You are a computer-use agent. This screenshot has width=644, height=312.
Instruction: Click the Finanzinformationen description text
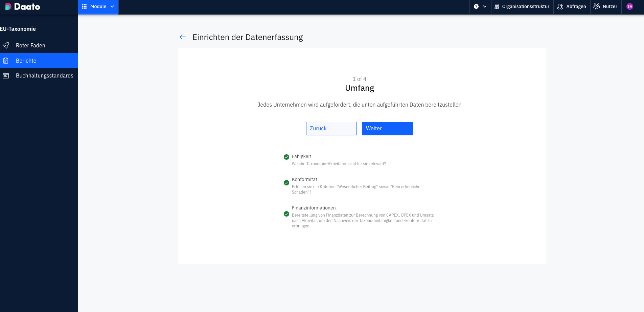(363, 221)
